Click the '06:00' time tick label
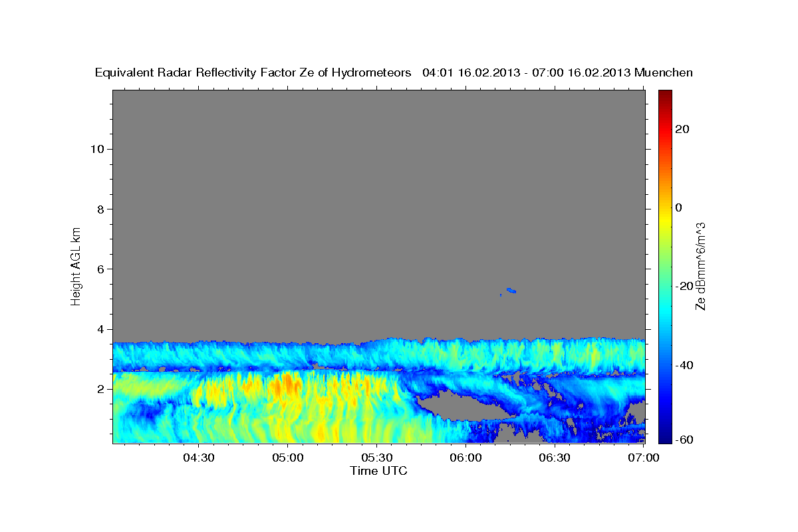This screenshot has height=532, width=798. coord(465,458)
